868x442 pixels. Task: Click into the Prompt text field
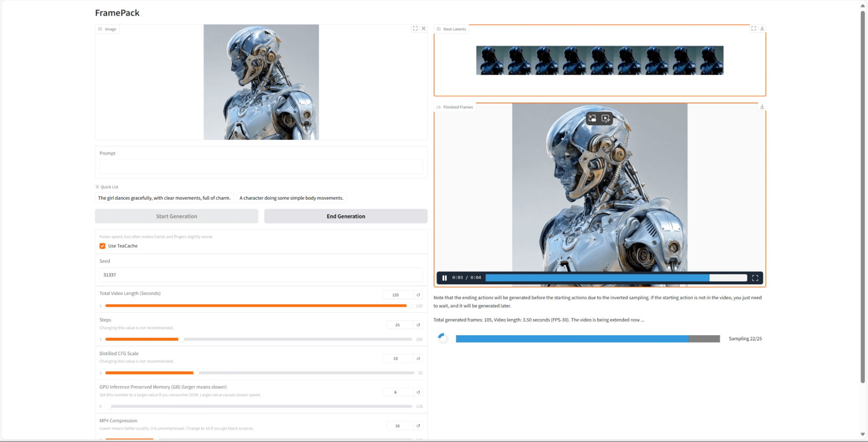[x=261, y=167]
